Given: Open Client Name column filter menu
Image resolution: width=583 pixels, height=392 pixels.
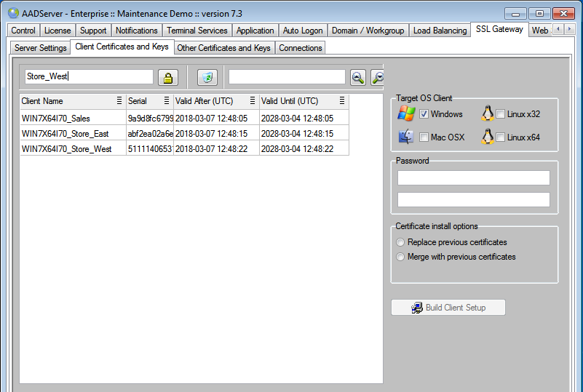Looking at the screenshot, I should click(x=119, y=101).
